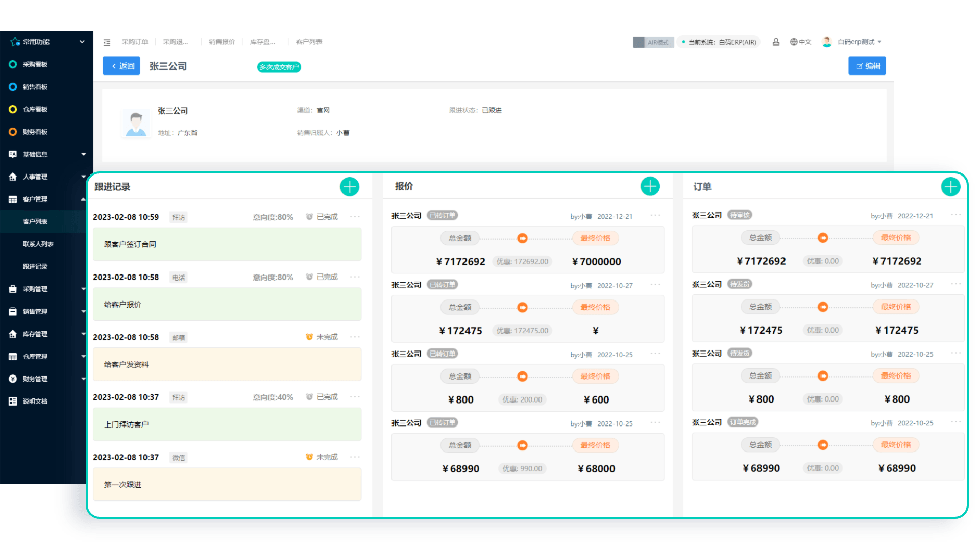Click the 拜访 tag on 10:59 record
Screen dimensions: 980x551
tap(178, 217)
